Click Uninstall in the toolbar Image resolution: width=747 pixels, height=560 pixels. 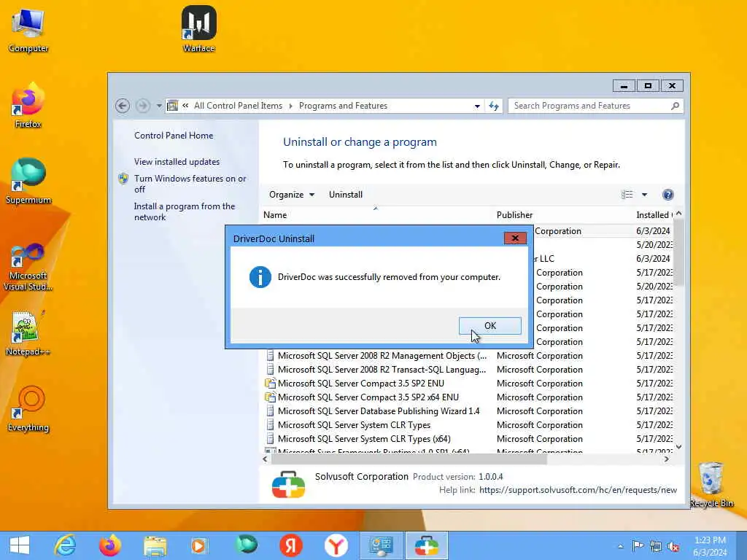click(x=345, y=194)
